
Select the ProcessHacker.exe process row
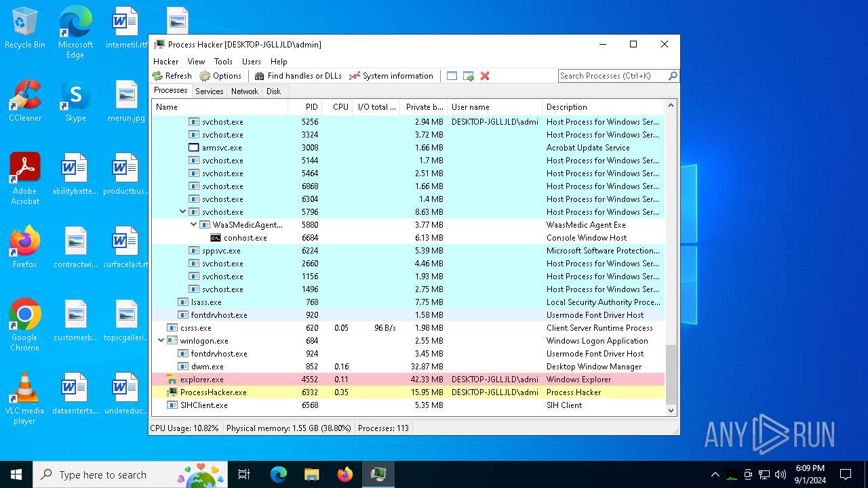click(408, 392)
